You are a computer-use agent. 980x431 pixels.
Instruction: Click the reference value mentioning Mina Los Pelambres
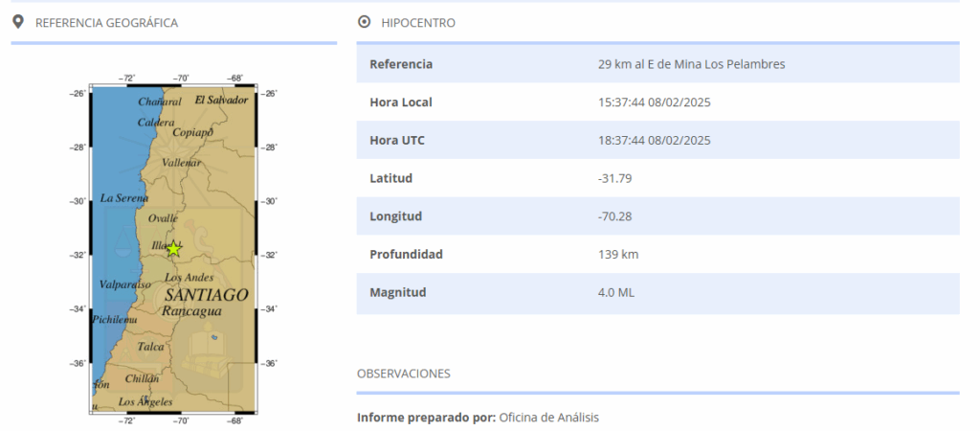coord(691,64)
